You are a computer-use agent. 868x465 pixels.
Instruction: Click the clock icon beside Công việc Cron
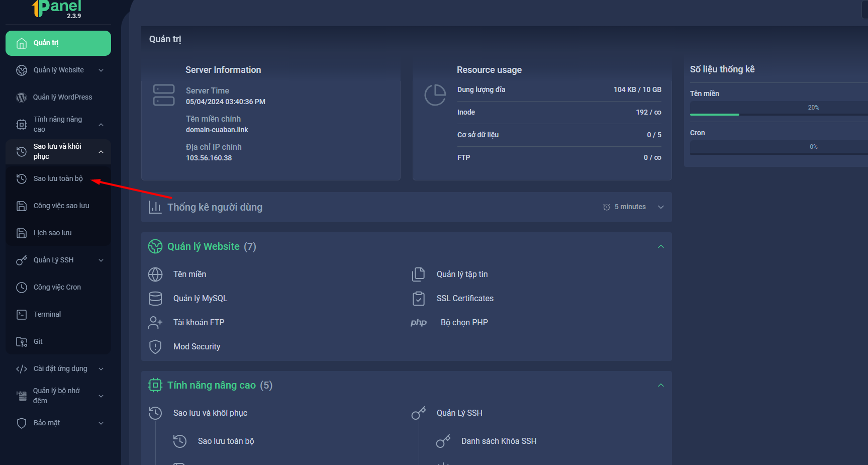[22, 288]
